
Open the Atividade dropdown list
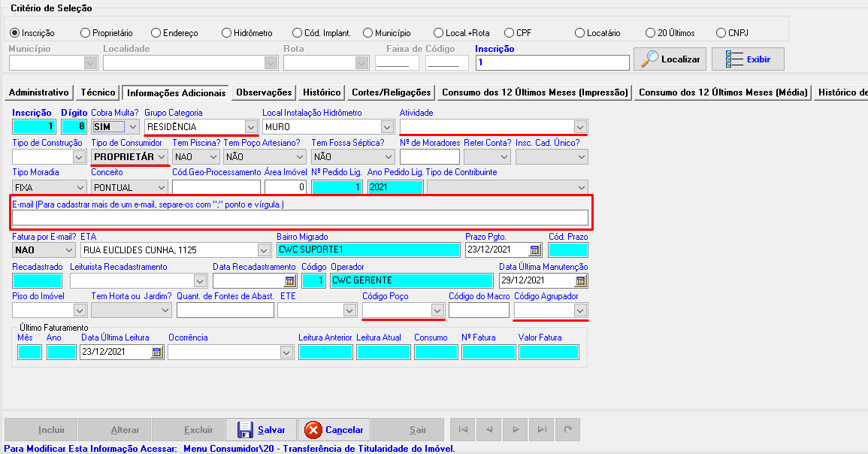579,127
